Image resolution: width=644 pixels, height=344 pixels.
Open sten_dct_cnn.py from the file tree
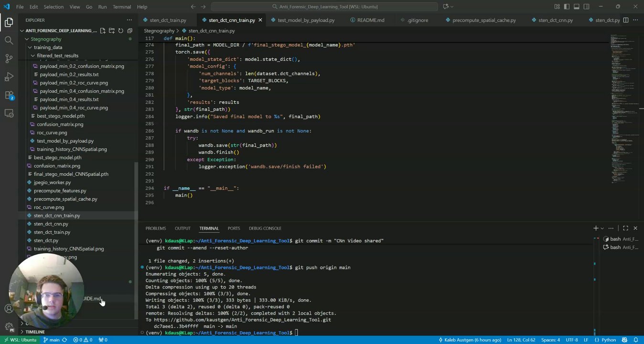(x=51, y=224)
